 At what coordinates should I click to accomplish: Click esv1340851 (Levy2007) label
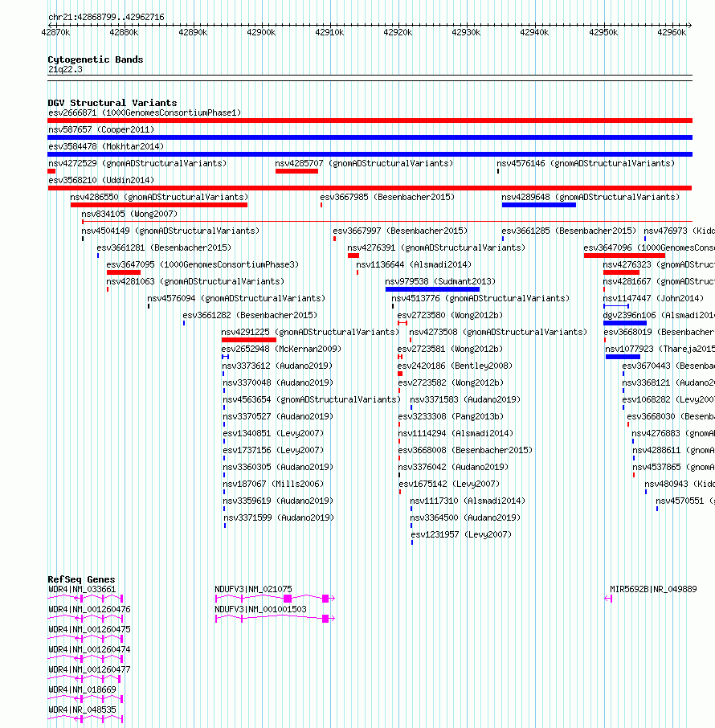click(273, 433)
